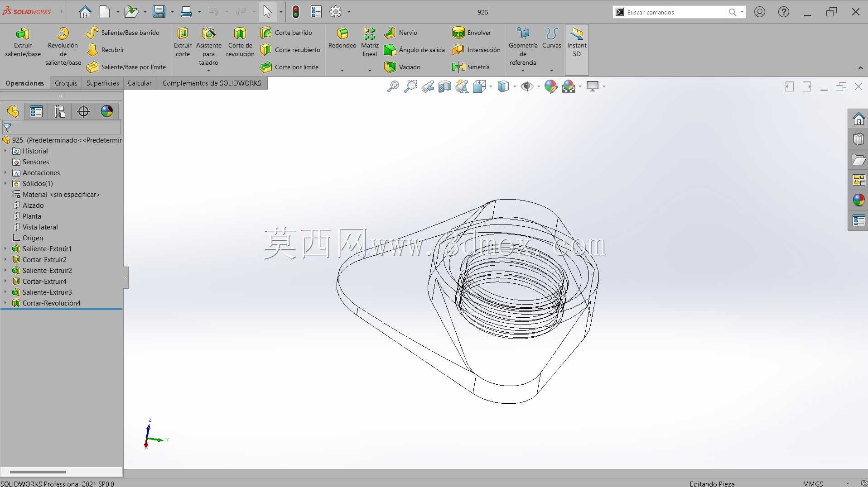The image size is (868, 487).
Task: Switch to the Superficies tab
Action: click(x=103, y=83)
